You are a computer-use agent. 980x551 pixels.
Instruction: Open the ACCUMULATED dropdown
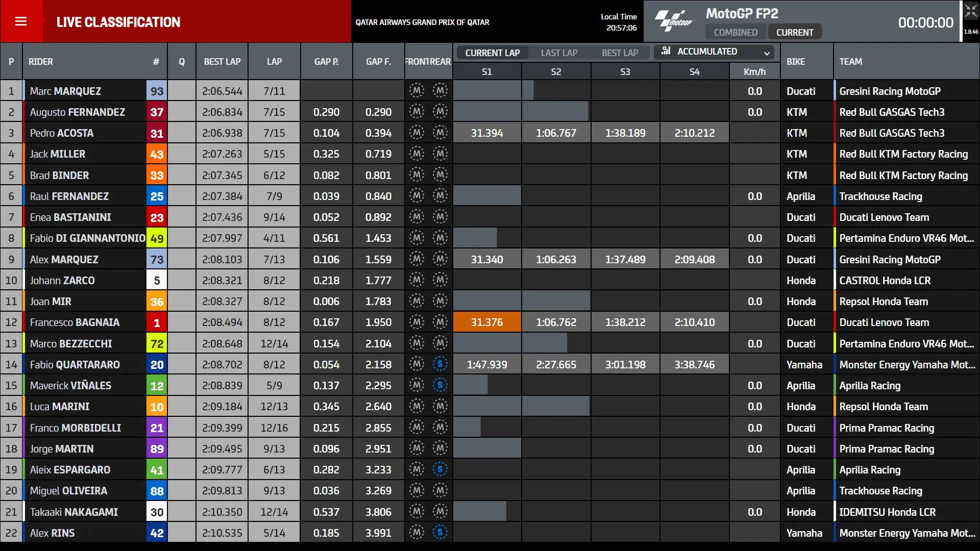coord(714,52)
